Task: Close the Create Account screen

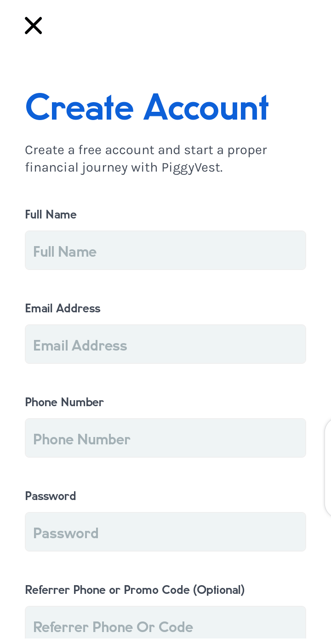Action: click(33, 26)
